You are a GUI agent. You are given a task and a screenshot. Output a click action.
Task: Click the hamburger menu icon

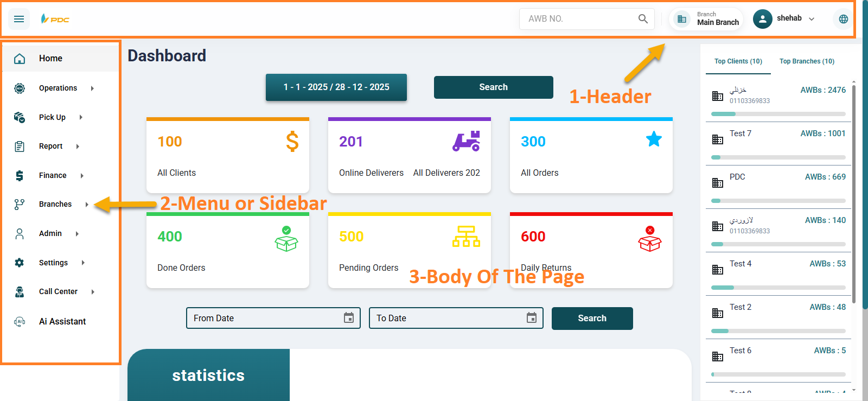coord(19,19)
